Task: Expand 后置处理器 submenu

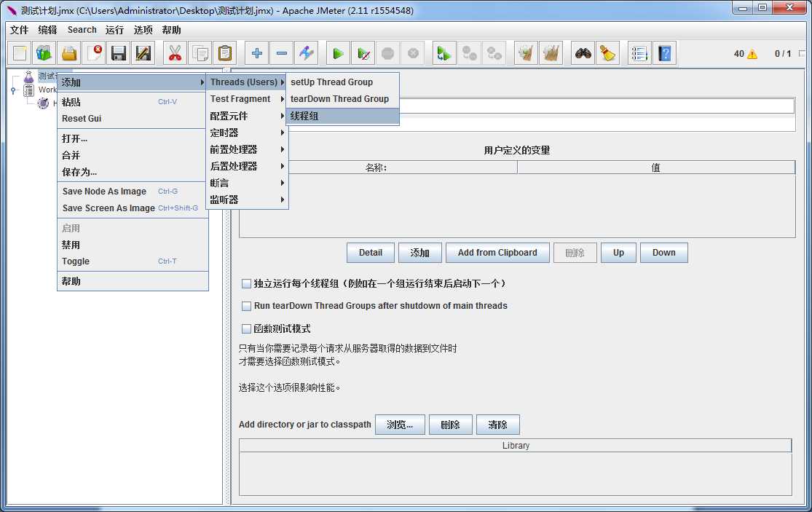Action: tap(247, 166)
